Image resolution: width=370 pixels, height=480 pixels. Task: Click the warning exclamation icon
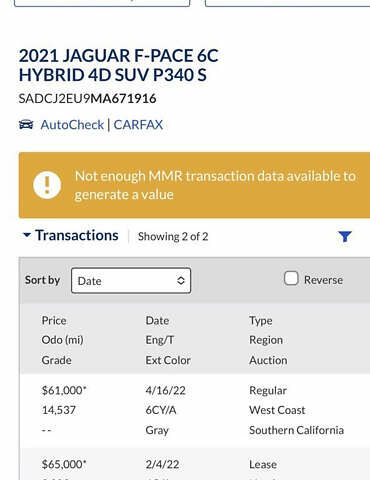[47, 185]
